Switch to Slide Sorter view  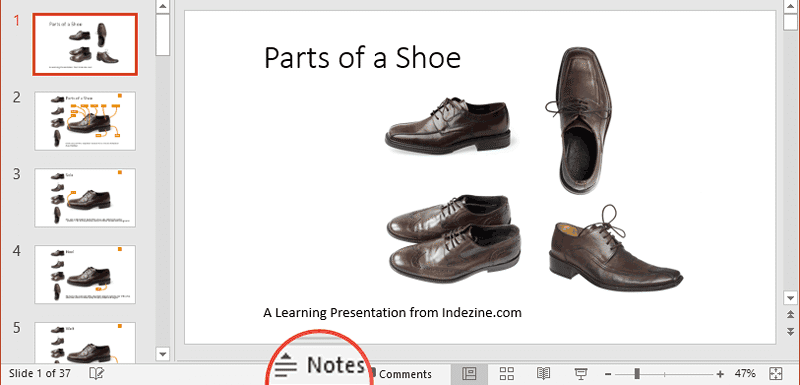507,374
